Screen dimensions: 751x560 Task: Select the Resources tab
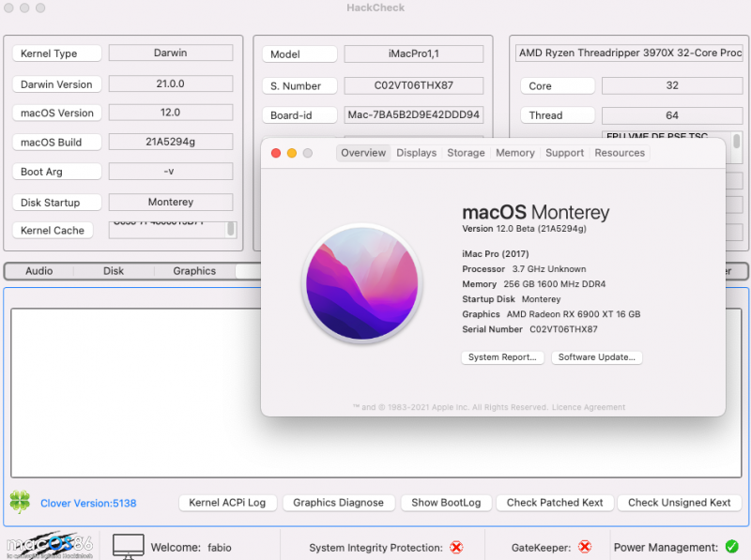(x=620, y=153)
